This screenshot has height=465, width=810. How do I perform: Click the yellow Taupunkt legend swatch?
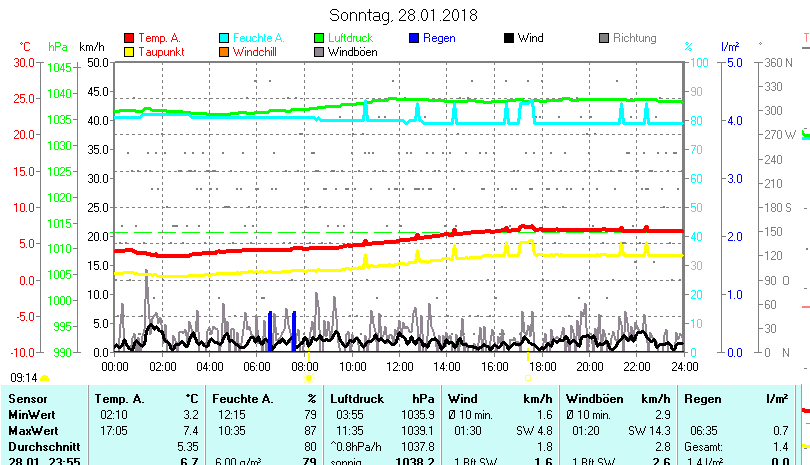pos(128,52)
